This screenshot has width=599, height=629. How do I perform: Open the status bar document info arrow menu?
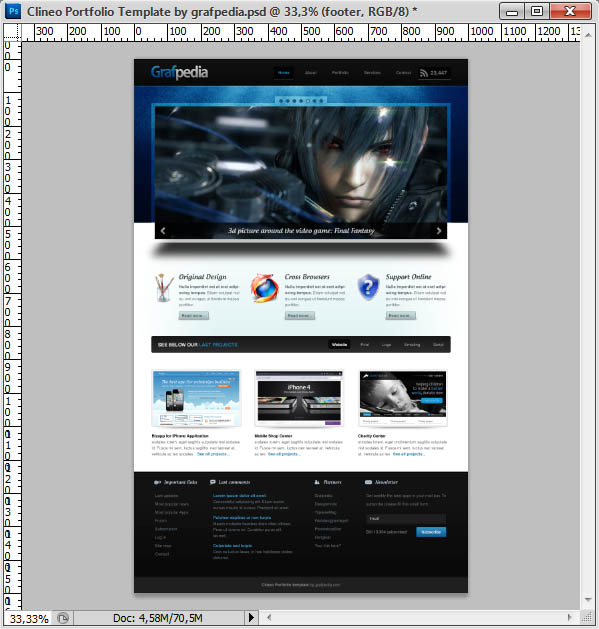[251, 617]
